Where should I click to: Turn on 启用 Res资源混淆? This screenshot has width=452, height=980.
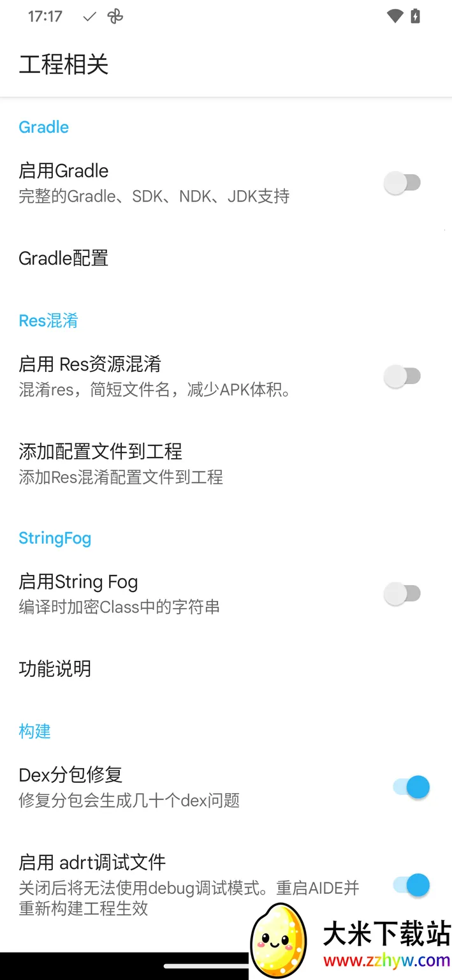[402, 376]
